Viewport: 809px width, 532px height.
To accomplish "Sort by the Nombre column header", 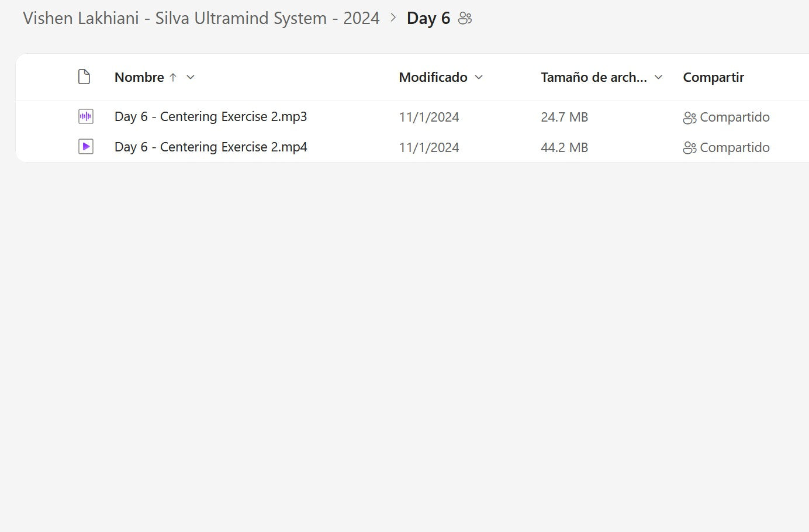I will tap(139, 77).
